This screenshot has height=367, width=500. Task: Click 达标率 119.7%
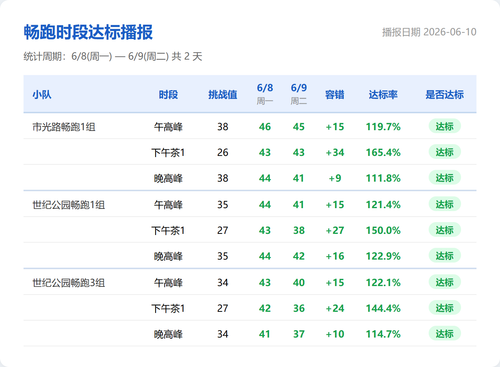pyautogui.click(x=383, y=127)
